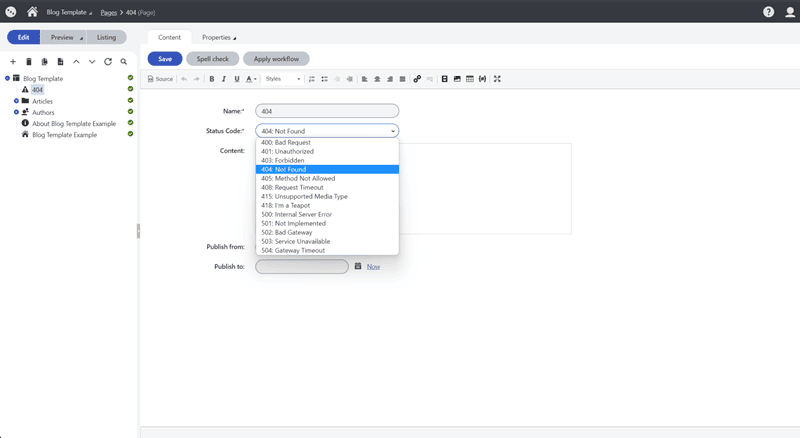This screenshot has width=800, height=438.
Task: Center align text
Action: [x=378, y=79]
